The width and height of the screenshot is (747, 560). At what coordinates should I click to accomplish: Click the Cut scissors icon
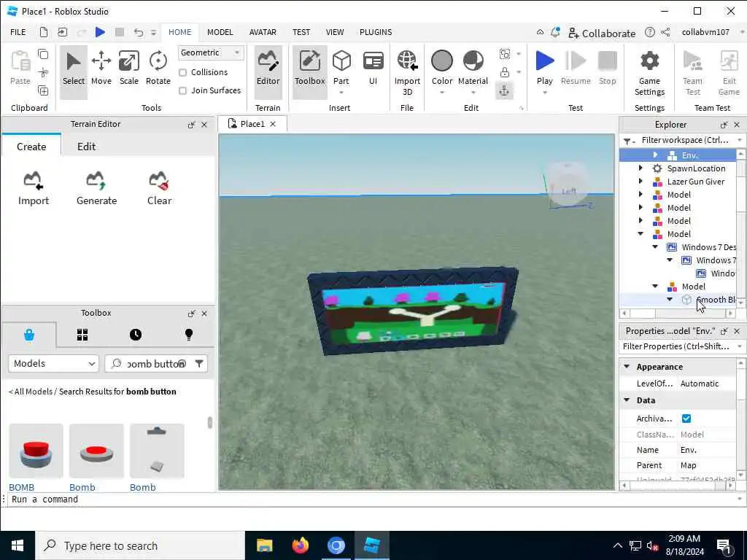[43, 72]
